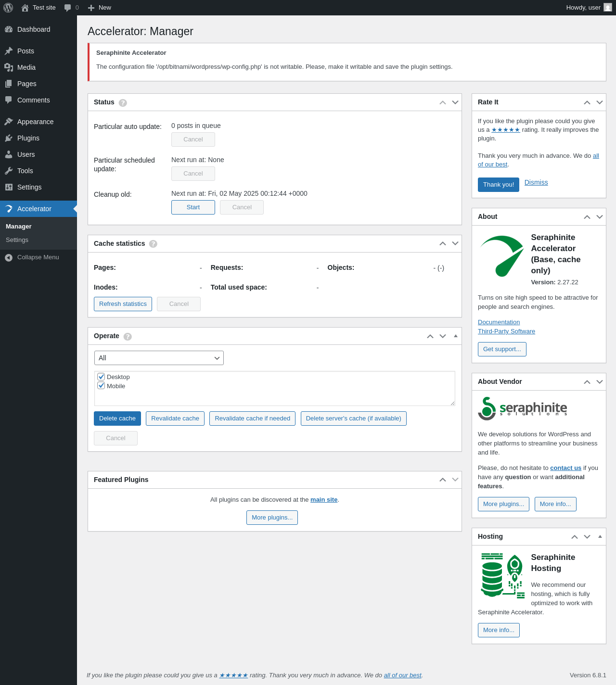Click the five-star rating link in Rate It

coord(506,130)
